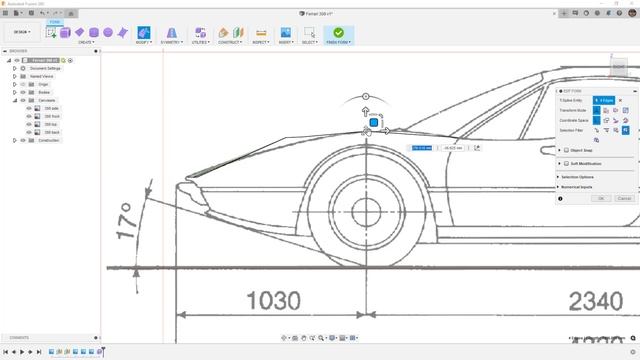640x360 pixels.
Task: Open the Inspect menu
Action: click(261, 42)
